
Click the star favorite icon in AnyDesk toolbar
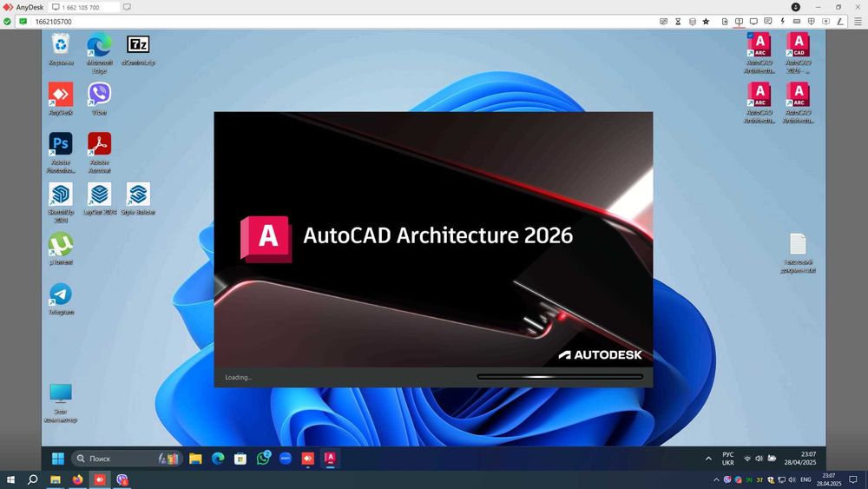point(706,22)
